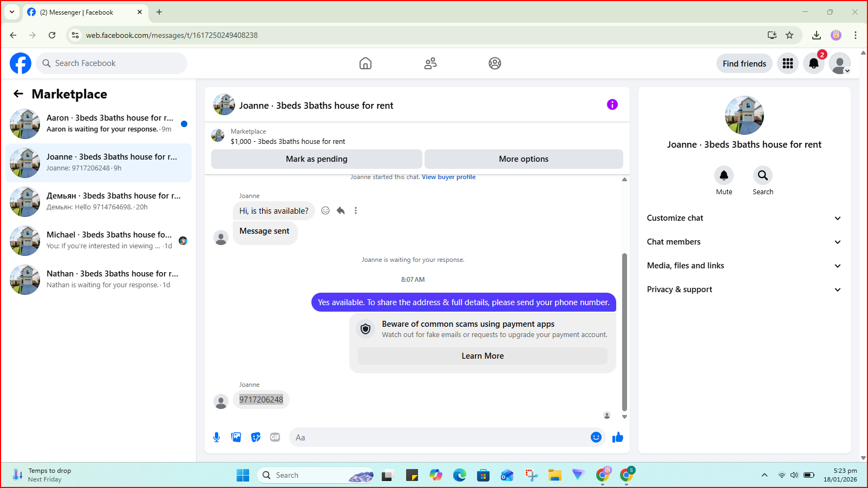
Task: Open account profile avatar menu
Action: 840,63
